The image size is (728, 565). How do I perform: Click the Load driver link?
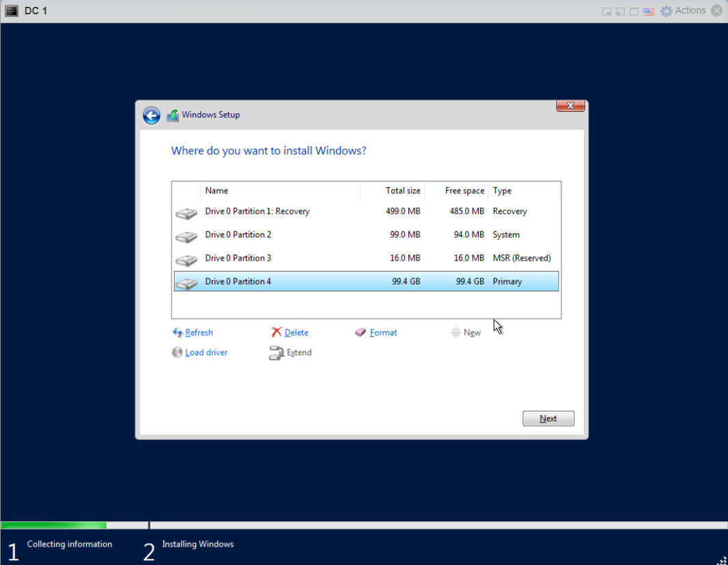[x=206, y=353]
